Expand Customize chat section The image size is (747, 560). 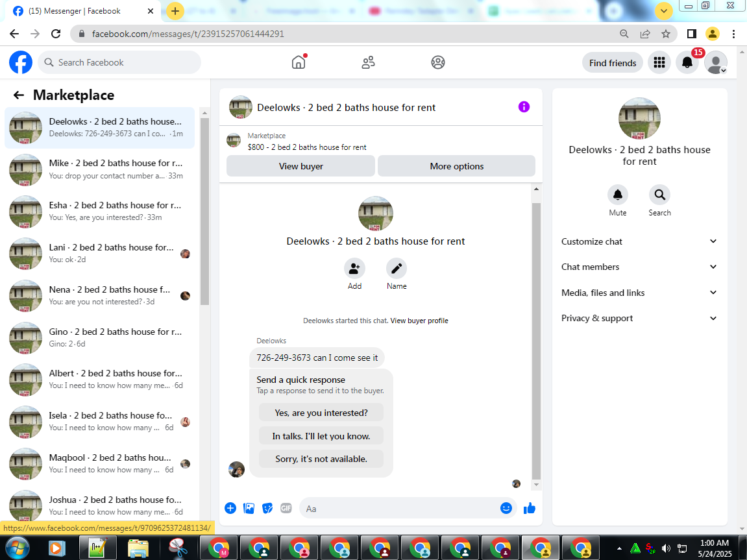coord(639,241)
